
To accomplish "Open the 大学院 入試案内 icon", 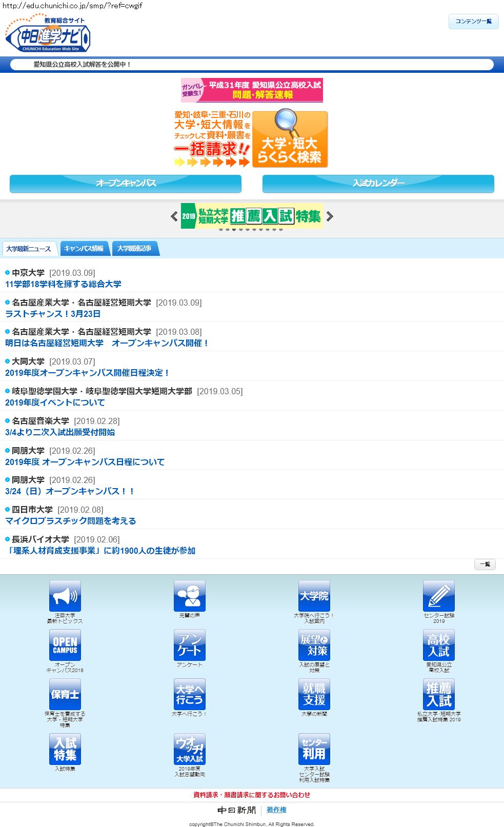I will [314, 596].
